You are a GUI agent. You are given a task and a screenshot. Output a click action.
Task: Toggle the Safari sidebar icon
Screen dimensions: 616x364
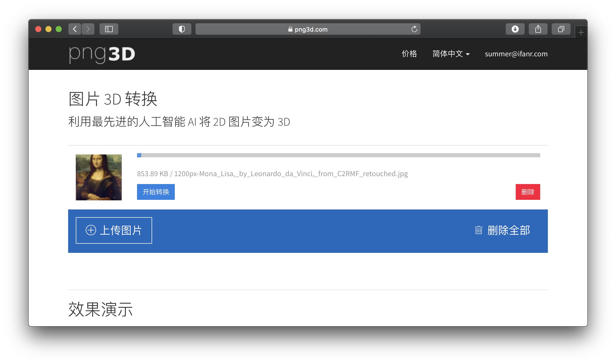(x=109, y=29)
